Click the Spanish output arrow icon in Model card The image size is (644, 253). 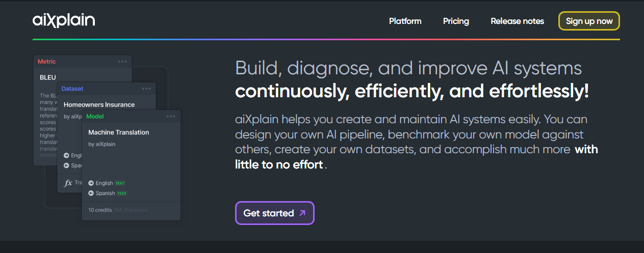91,193
